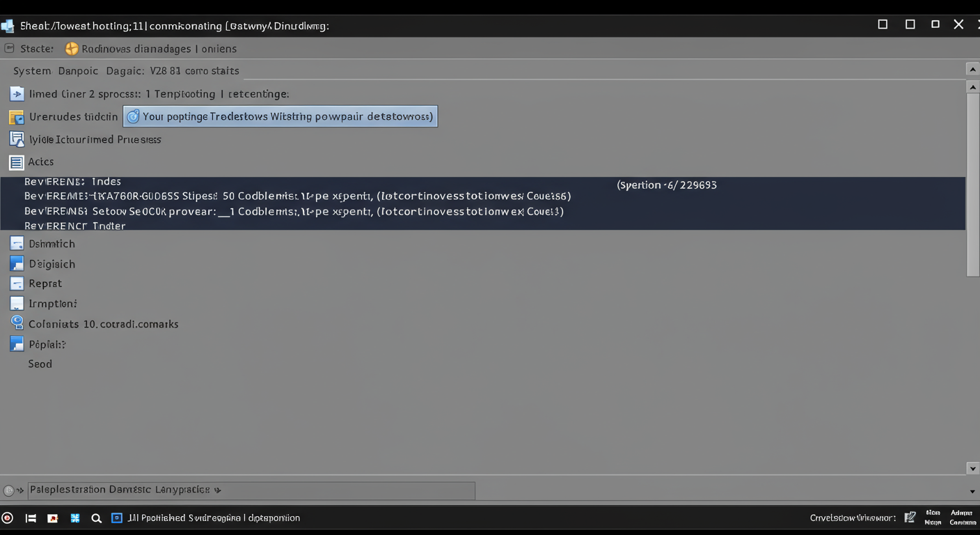Click the Seod link
Viewport: 980px width, 535px height.
(40, 364)
